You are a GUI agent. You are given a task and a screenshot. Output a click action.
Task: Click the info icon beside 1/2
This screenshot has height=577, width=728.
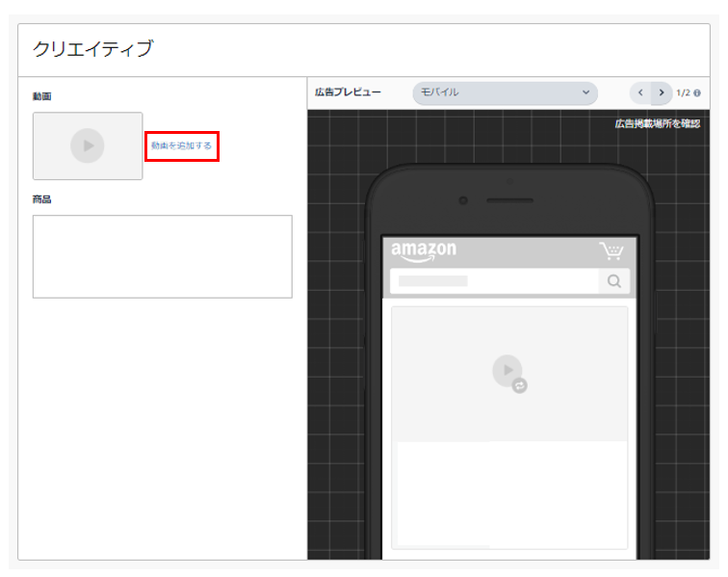point(697,93)
